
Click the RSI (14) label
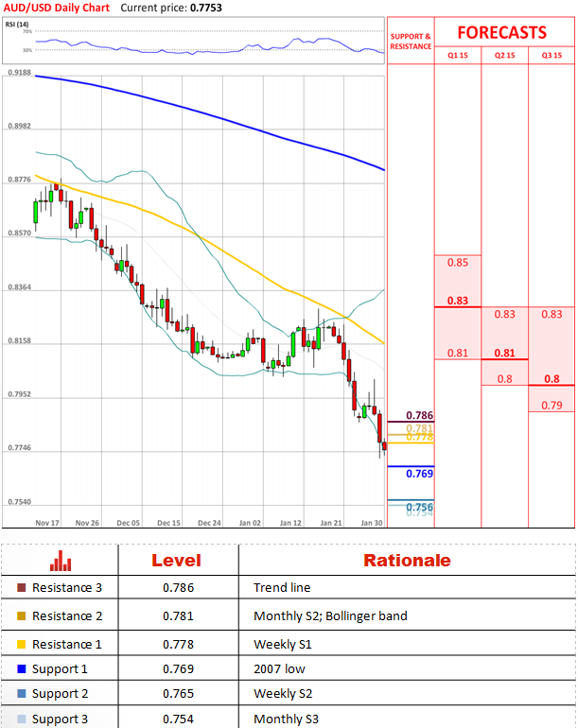point(17,25)
